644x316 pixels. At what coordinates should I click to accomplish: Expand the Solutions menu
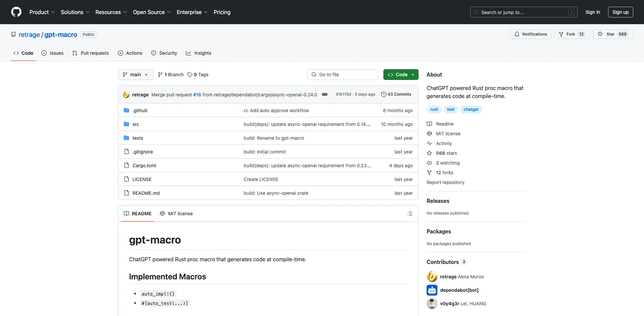[75, 12]
